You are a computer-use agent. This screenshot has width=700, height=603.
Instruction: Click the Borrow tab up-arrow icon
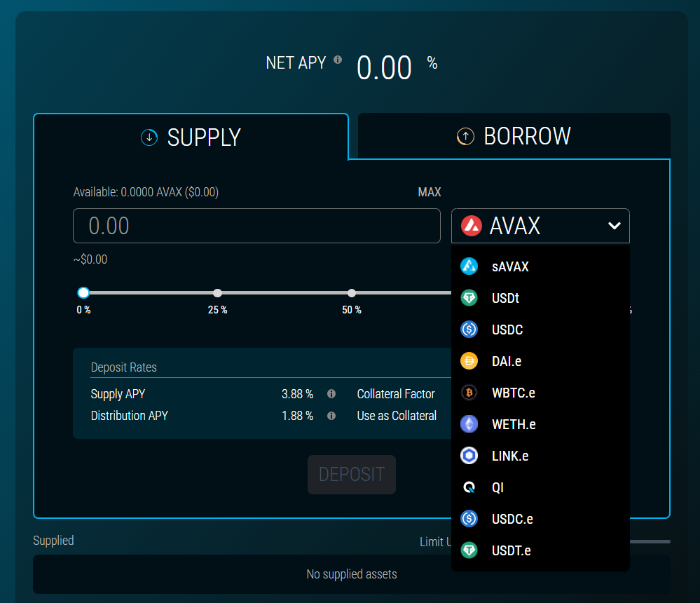tap(465, 136)
